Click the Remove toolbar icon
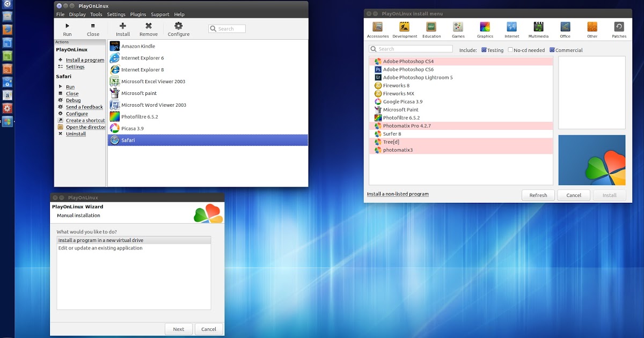 [149, 26]
